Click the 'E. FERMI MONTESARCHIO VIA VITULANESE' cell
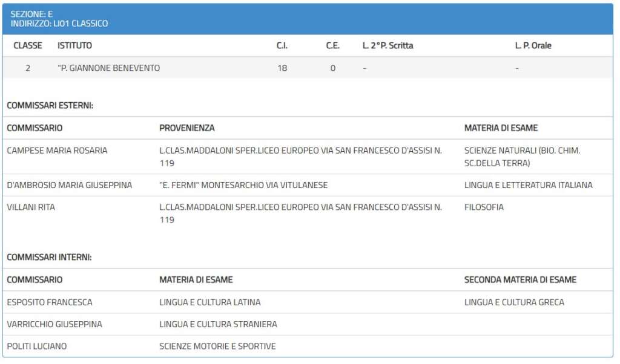Image resolution: width=620 pixels, height=364 pixels. (243, 185)
